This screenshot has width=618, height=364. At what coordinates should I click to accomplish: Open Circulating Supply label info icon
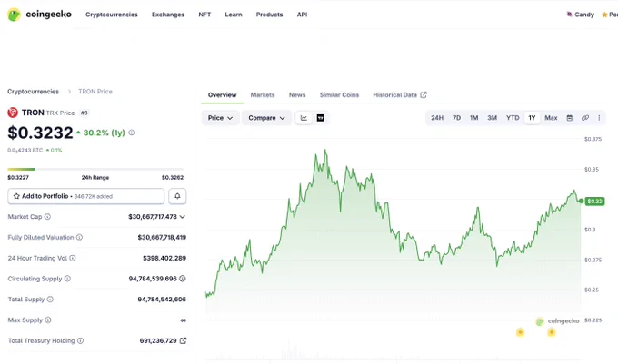[67, 279]
